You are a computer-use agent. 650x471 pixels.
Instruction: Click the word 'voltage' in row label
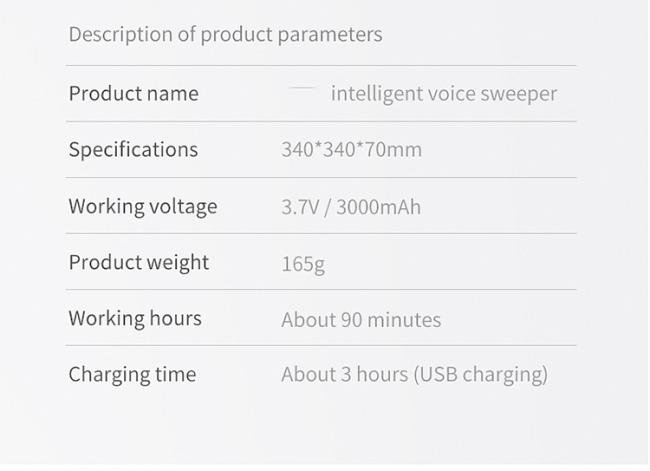183,208
